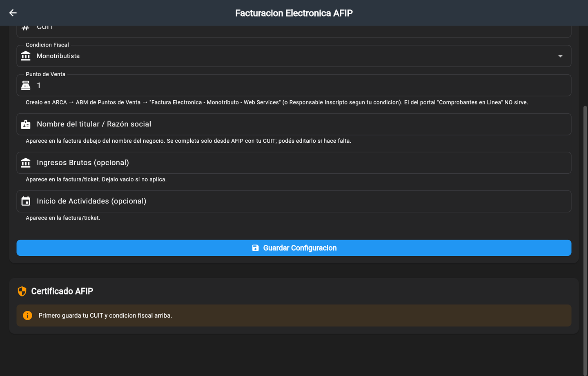Open the Condicion Fiscal dropdown arrow

pyautogui.click(x=560, y=56)
